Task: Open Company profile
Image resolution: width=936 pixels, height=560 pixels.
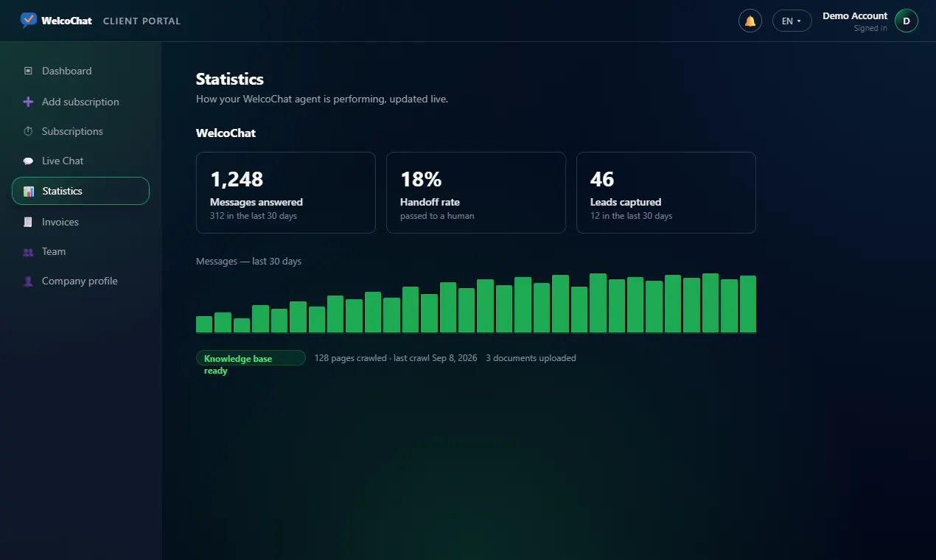Action: point(80,281)
